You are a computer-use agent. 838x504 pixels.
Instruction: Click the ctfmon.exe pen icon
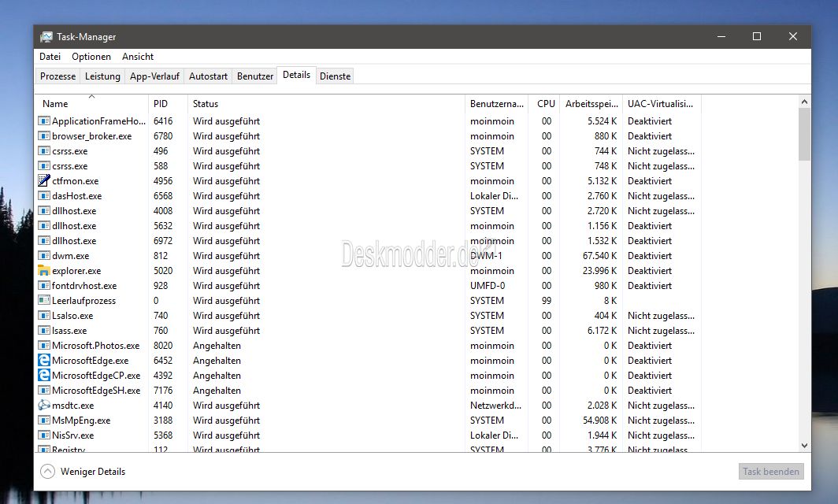coord(44,180)
